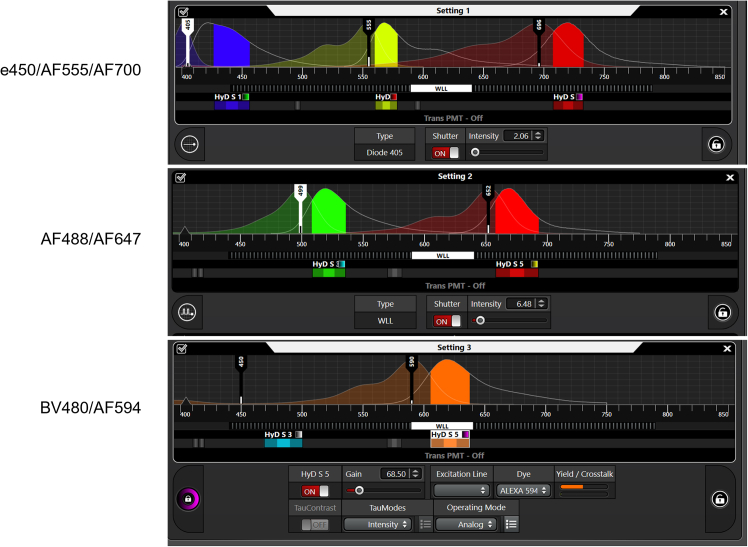The height and width of the screenshot is (547, 748).
Task: Select the Setting 2 title bar
Action: 453,176
